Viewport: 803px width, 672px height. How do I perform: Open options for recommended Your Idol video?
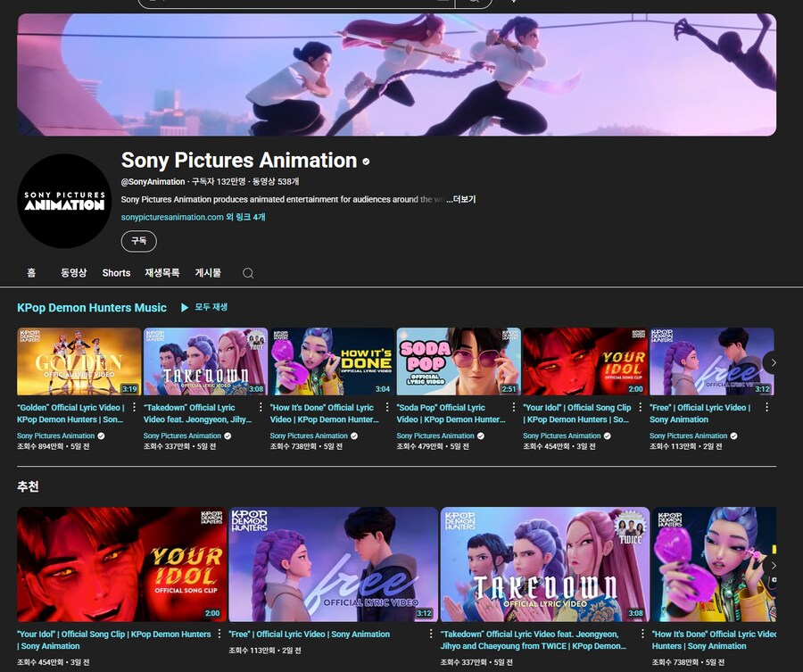(x=219, y=634)
